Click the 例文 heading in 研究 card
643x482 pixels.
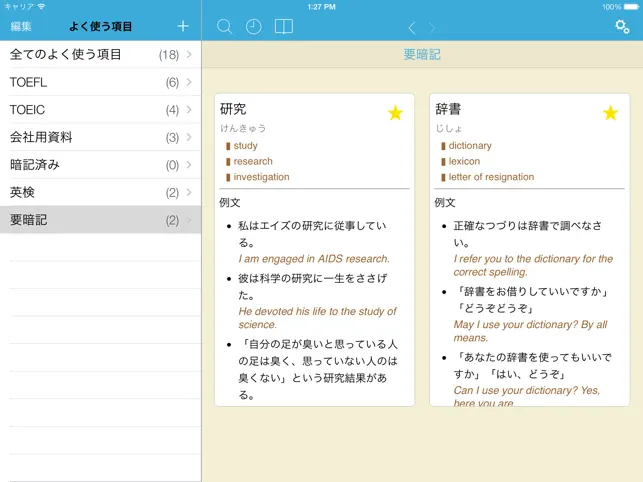click(x=230, y=202)
